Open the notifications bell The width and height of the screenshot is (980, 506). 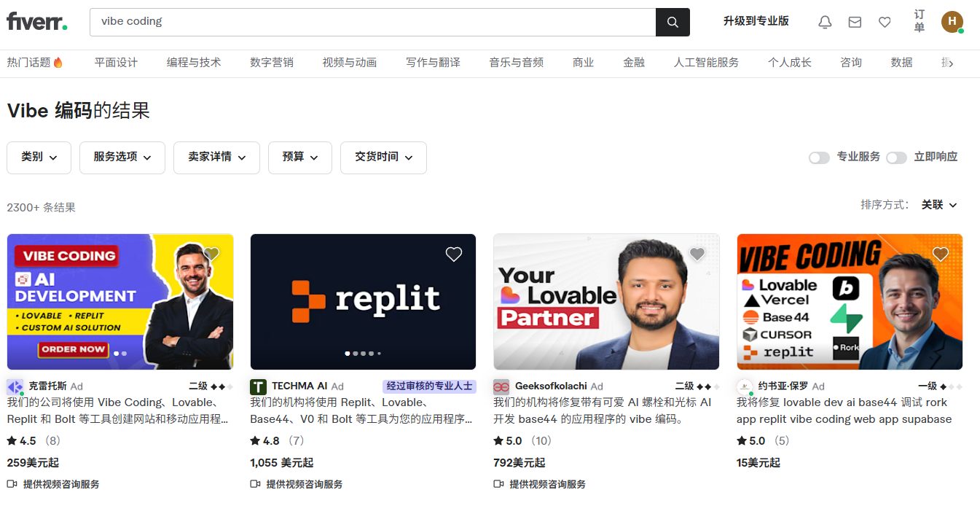coord(825,22)
